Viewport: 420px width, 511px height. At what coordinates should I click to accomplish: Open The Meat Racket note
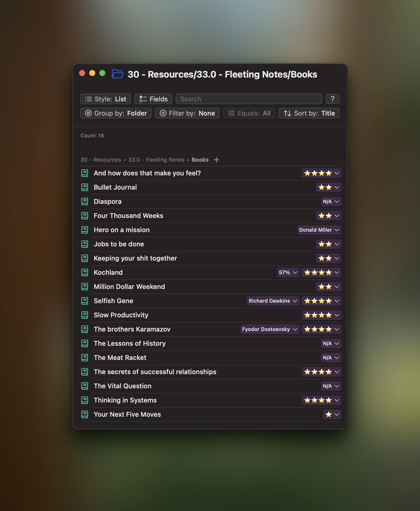(x=120, y=358)
